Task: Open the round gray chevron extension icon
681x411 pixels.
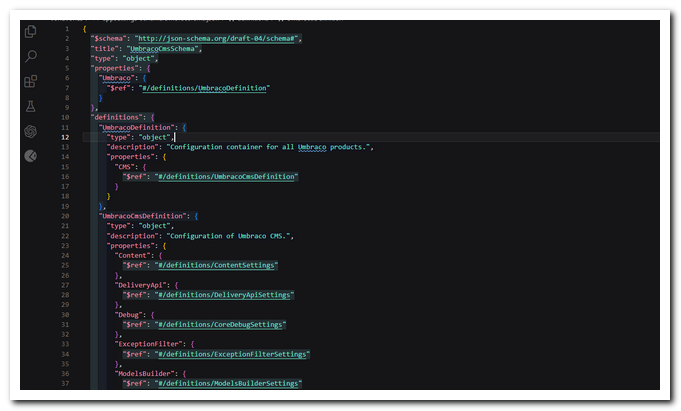Action: (30, 156)
